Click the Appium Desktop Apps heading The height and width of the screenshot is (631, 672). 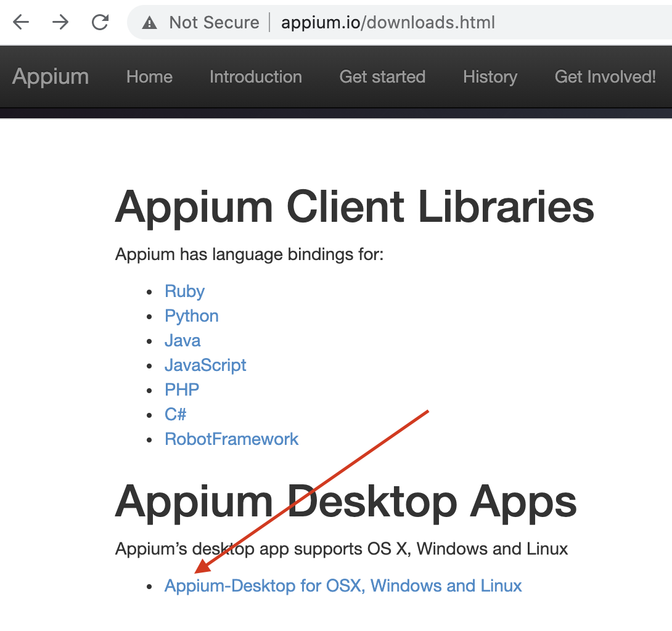click(346, 502)
